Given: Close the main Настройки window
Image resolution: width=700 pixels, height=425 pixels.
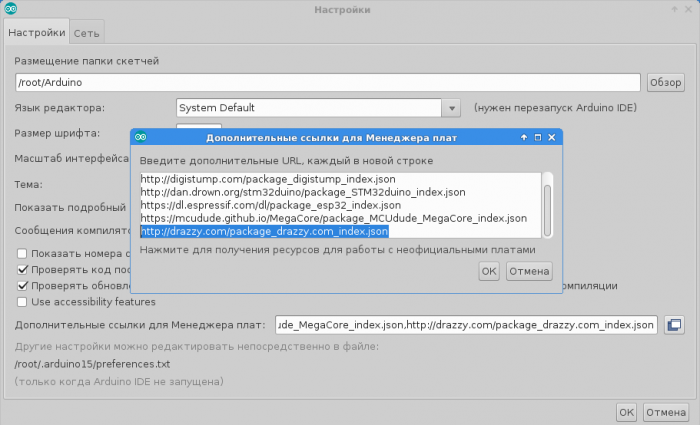Looking at the screenshot, I should click(x=687, y=10).
